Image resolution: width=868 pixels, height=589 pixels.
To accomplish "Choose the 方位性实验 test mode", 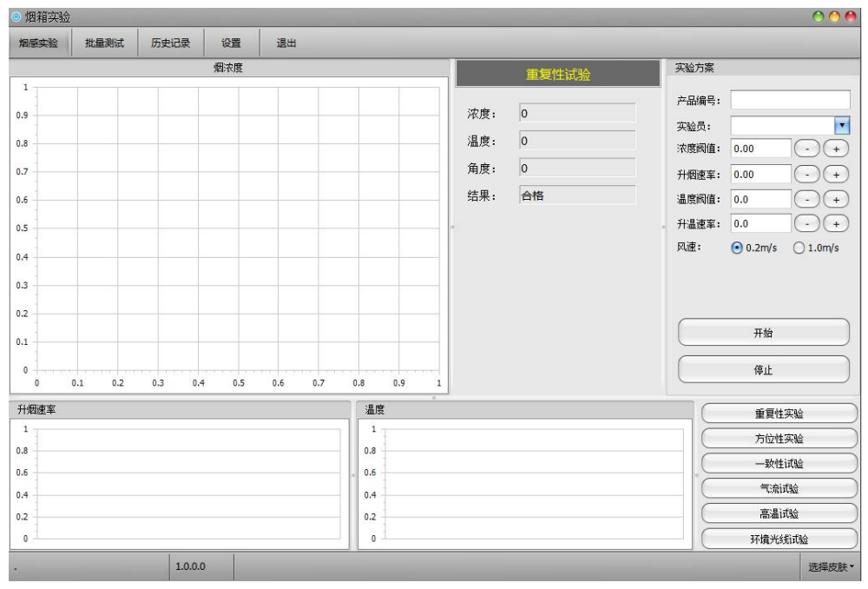I will coord(779,439).
